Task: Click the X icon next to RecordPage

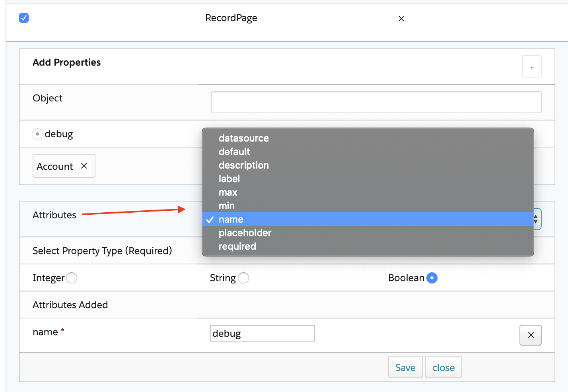Action: [x=401, y=19]
